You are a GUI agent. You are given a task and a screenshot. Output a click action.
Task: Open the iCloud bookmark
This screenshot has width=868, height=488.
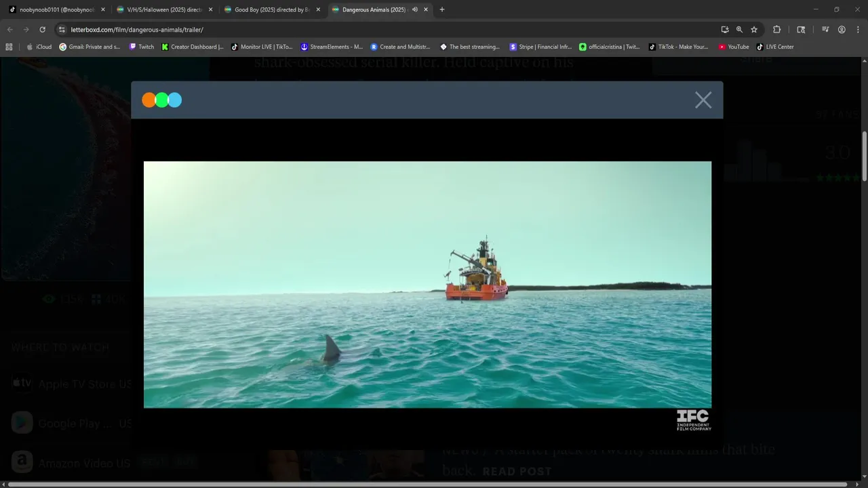(39, 47)
